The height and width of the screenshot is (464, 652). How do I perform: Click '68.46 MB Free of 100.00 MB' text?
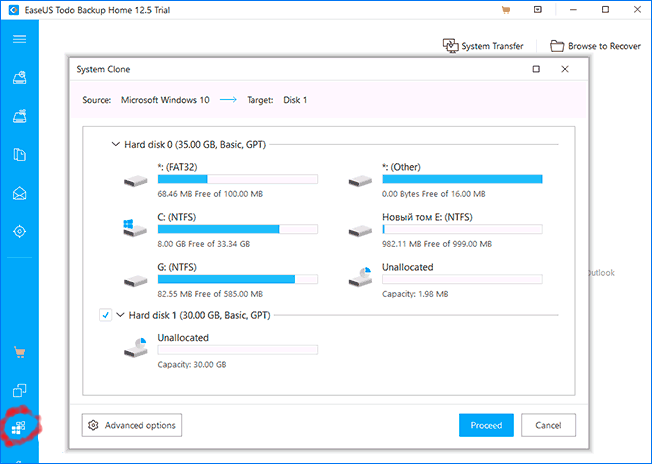[x=210, y=194]
